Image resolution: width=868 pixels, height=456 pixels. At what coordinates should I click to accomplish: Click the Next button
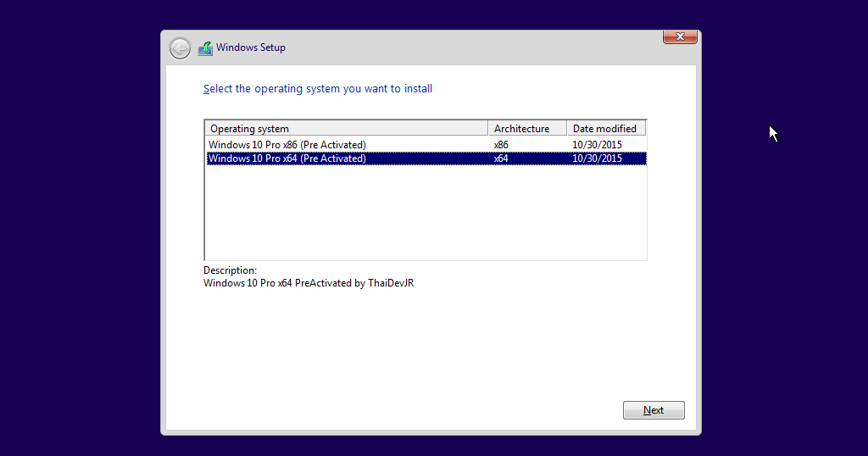point(654,410)
